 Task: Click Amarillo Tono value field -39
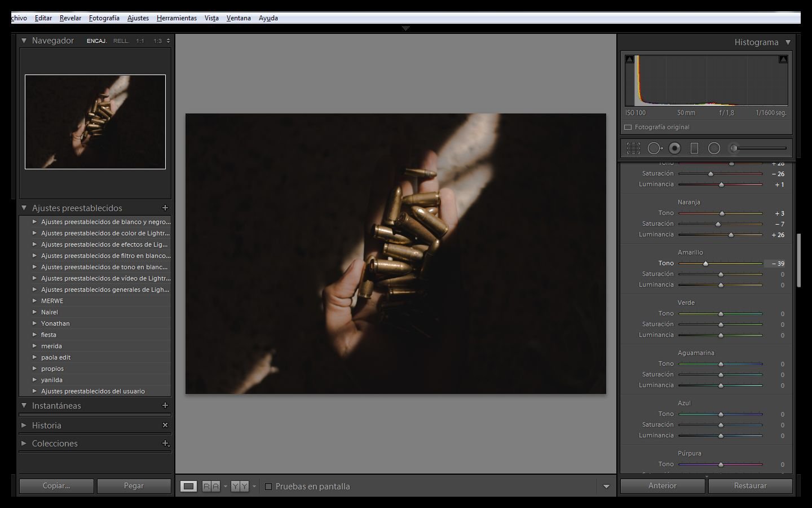(775, 264)
